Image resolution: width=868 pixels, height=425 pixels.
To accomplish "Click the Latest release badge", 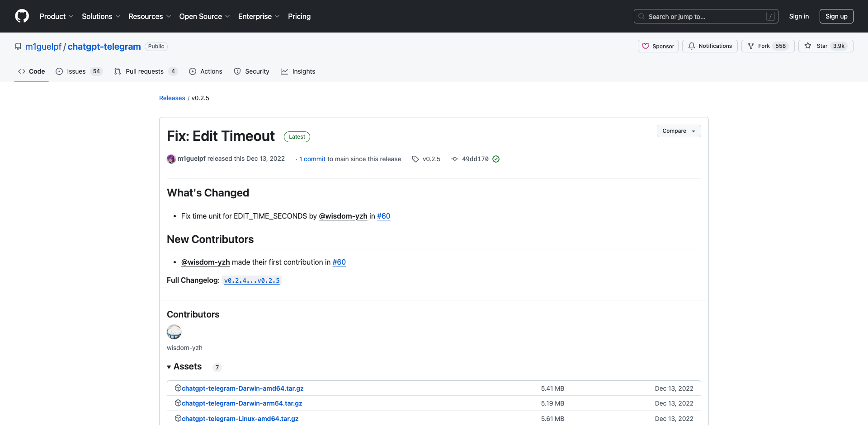I will pos(297,137).
